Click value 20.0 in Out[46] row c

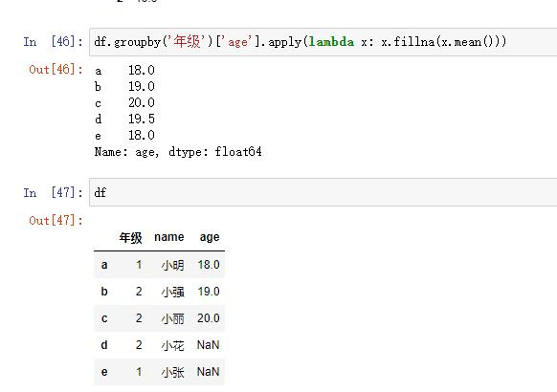(142, 102)
